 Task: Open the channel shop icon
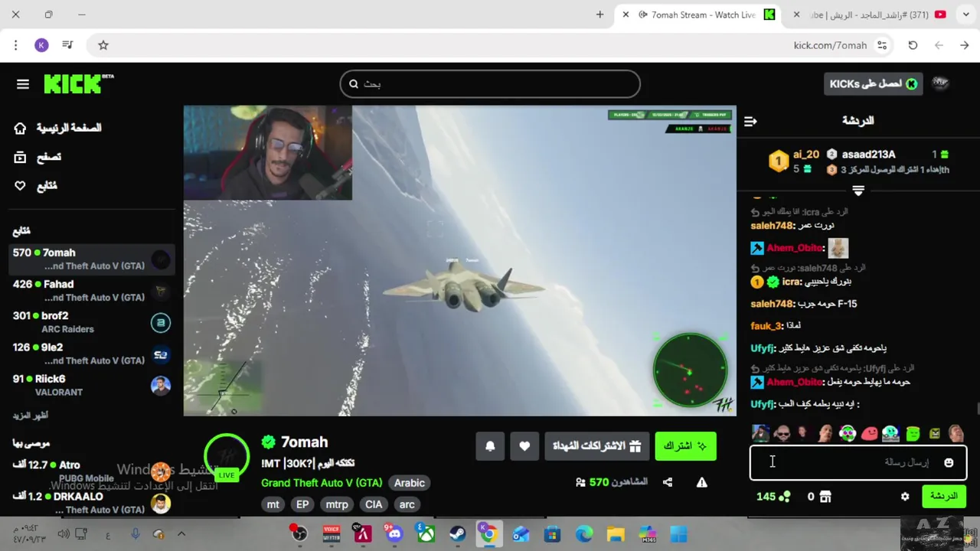coord(825,497)
